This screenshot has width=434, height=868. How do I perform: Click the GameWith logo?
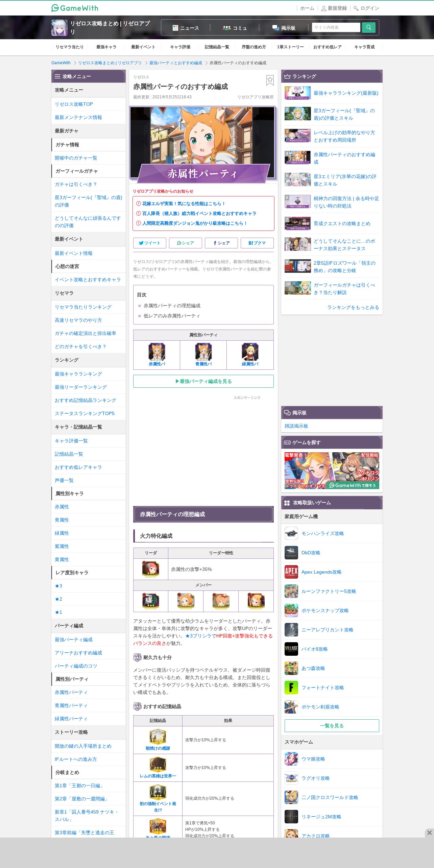click(75, 8)
